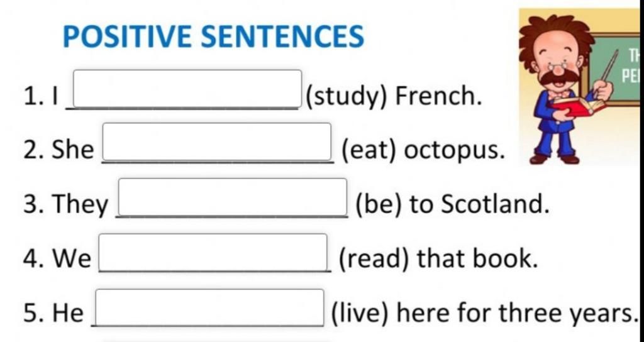This screenshot has width=644, height=342.
Task: Focus the blank before (be) to Scotland
Action: (x=233, y=197)
